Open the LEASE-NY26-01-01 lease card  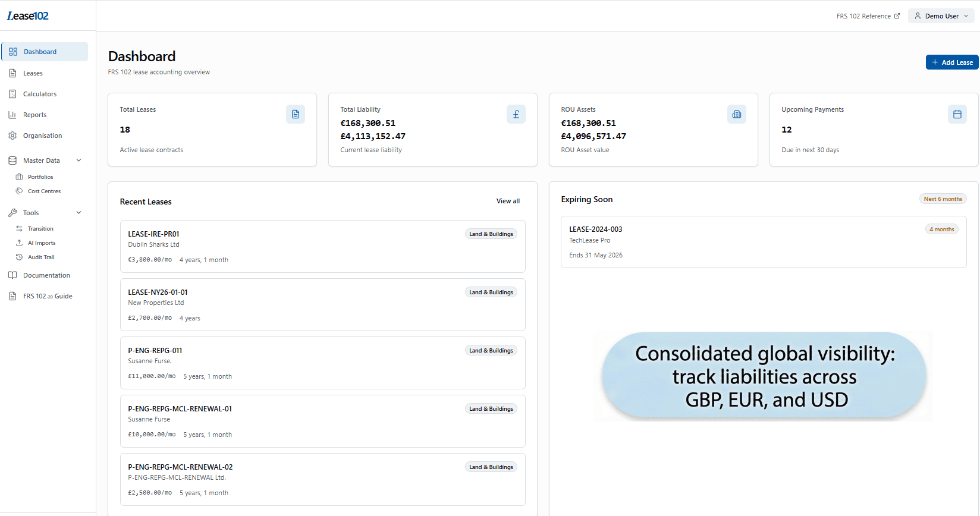pos(323,304)
